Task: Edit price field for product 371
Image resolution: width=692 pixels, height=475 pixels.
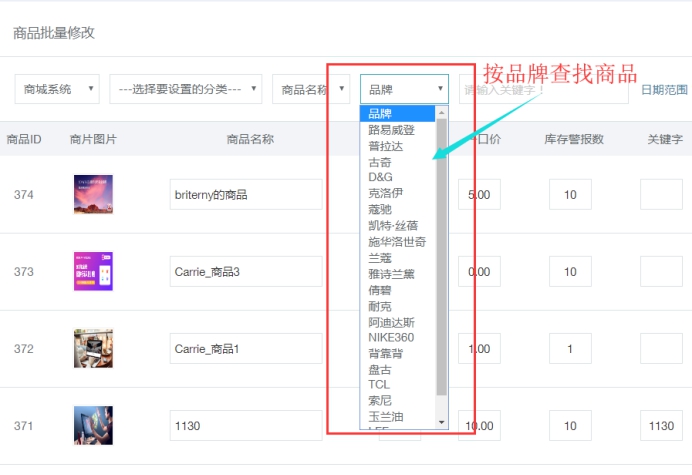Action: [x=479, y=426]
